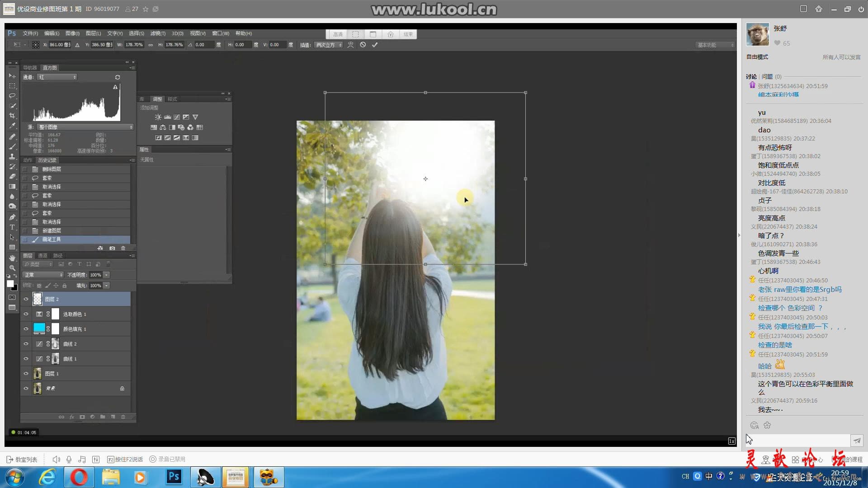The height and width of the screenshot is (488, 868).
Task: Hide the 图层 2 layer
Action: point(26,299)
